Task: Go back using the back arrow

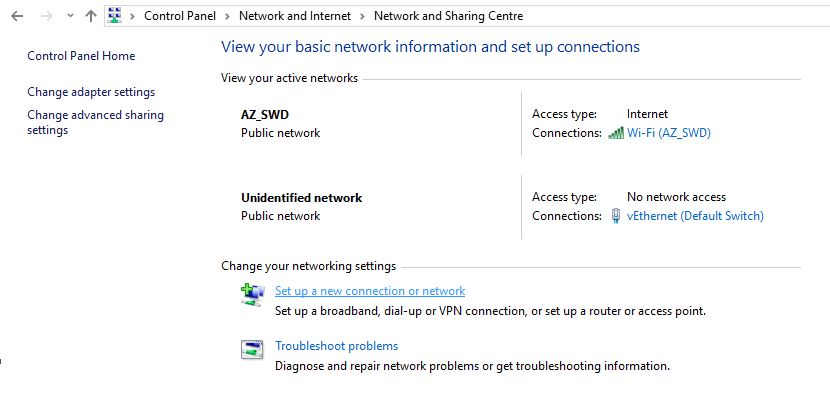Action: click(17, 16)
